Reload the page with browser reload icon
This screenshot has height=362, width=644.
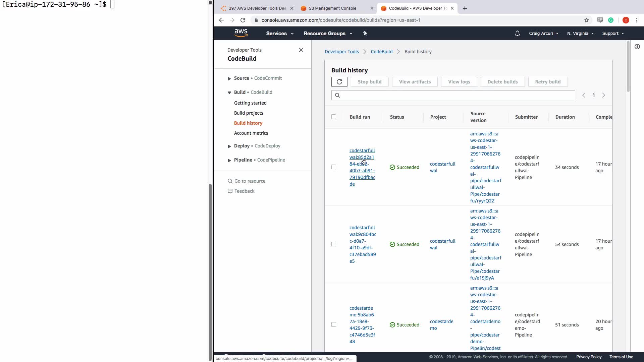tap(243, 20)
